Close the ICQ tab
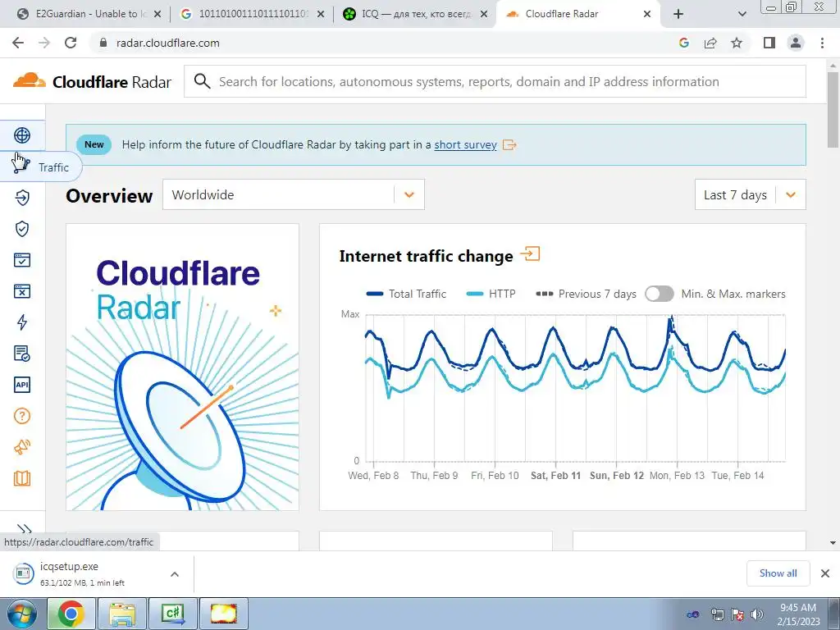 coord(484,15)
